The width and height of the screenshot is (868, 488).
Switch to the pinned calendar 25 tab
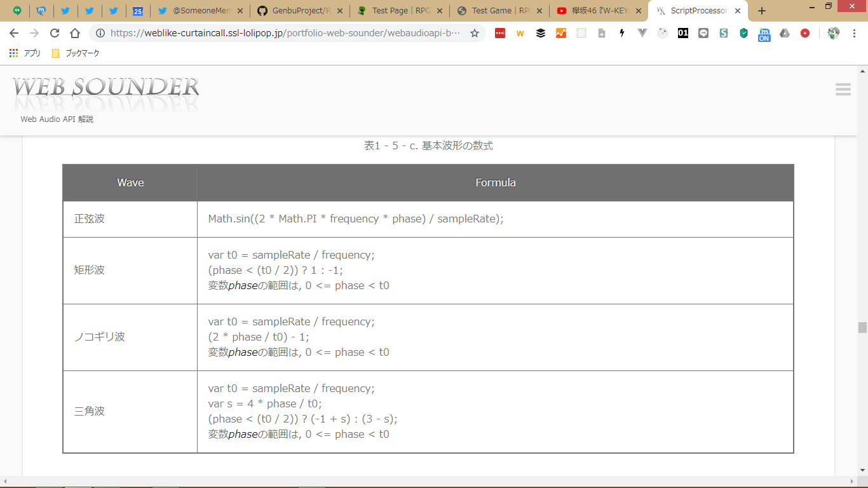pyautogui.click(x=138, y=11)
